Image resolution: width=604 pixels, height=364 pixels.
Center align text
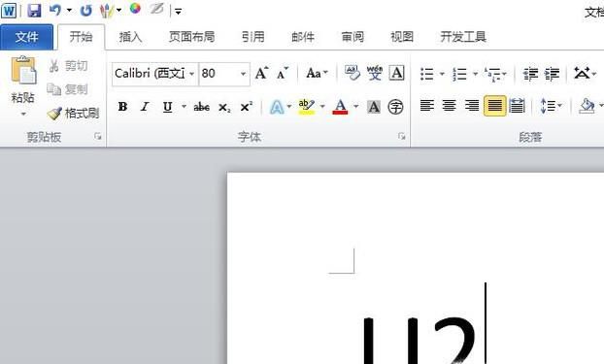450,106
